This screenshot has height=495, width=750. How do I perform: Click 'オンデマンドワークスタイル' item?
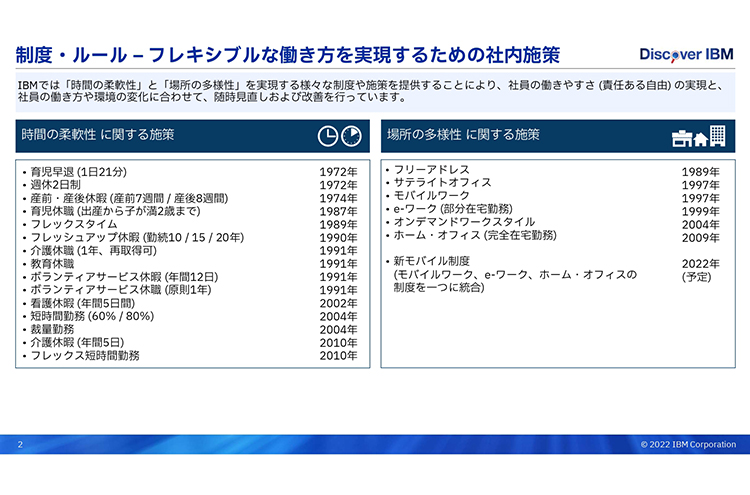(464, 222)
